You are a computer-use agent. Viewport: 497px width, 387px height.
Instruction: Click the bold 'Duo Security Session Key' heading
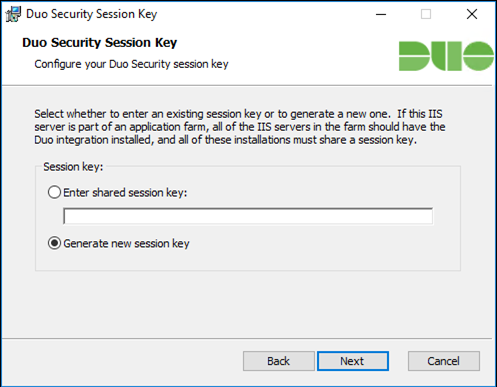tap(100, 43)
